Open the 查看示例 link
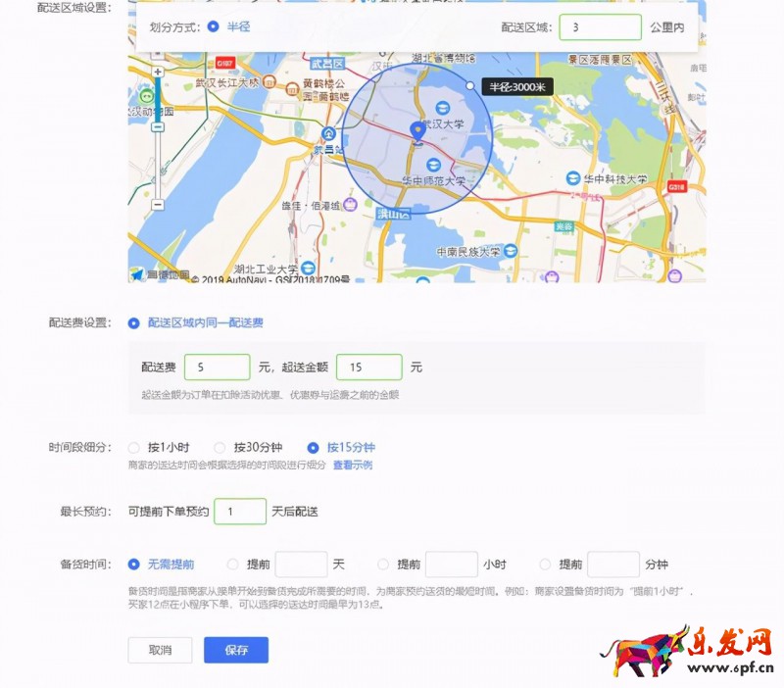The image size is (784, 688). [352, 465]
